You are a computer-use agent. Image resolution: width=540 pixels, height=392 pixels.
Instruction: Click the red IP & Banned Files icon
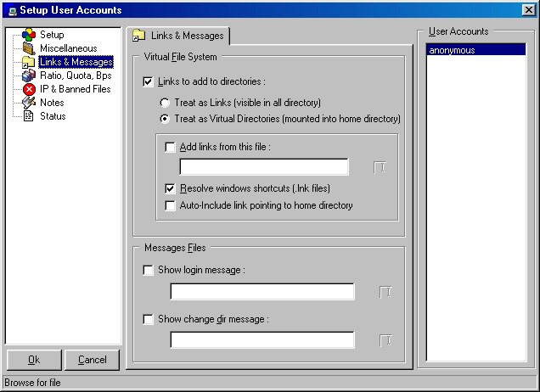pyautogui.click(x=29, y=89)
